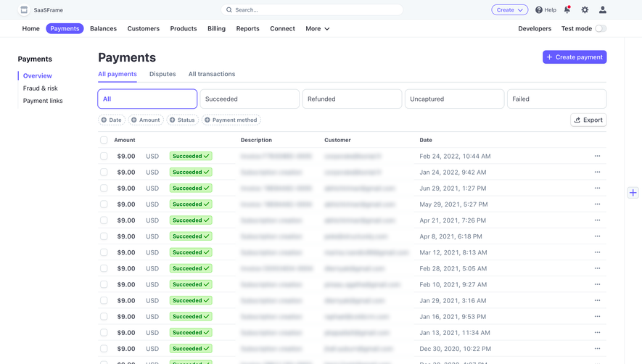Tick the select-all checkbox in table header

(x=104, y=140)
